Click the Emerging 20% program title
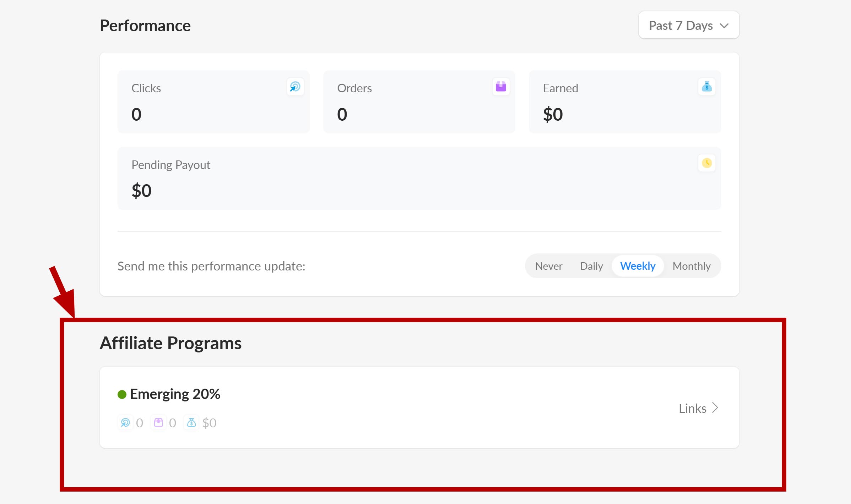Screen dimensions: 851x504 175,394
